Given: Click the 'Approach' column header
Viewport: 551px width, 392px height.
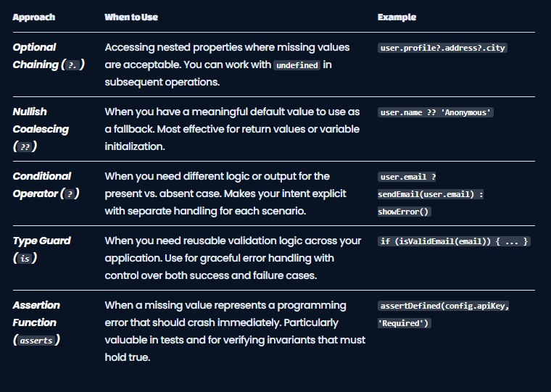Looking at the screenshot, I should pyautogui.click(x=34, y=17).
